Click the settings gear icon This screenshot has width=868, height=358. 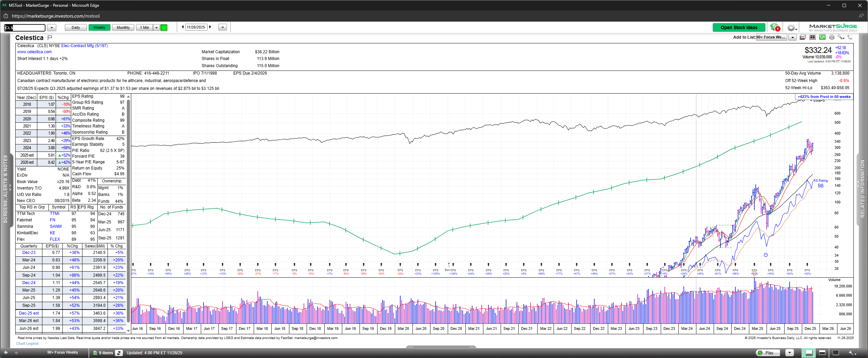pos(791,28)
